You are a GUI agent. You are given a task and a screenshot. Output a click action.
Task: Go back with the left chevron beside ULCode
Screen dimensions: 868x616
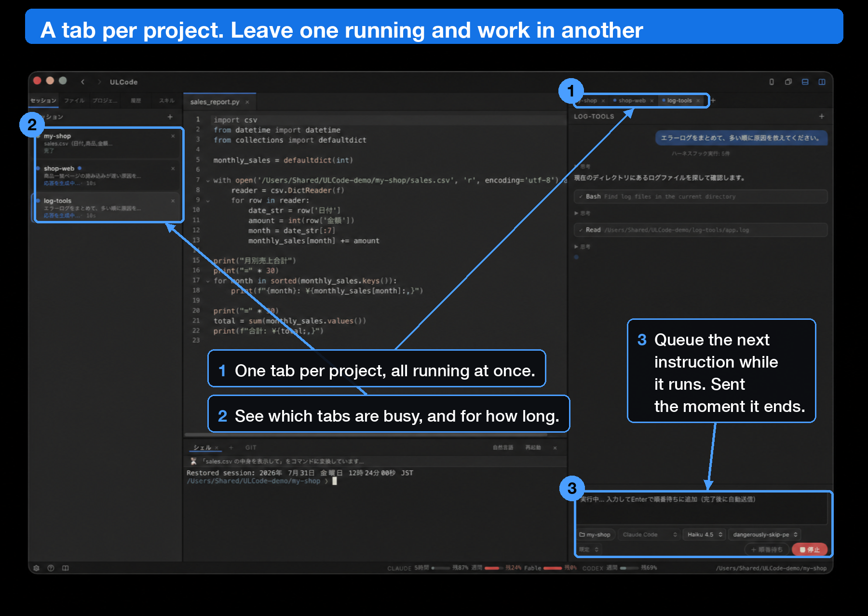click(83, 82)
